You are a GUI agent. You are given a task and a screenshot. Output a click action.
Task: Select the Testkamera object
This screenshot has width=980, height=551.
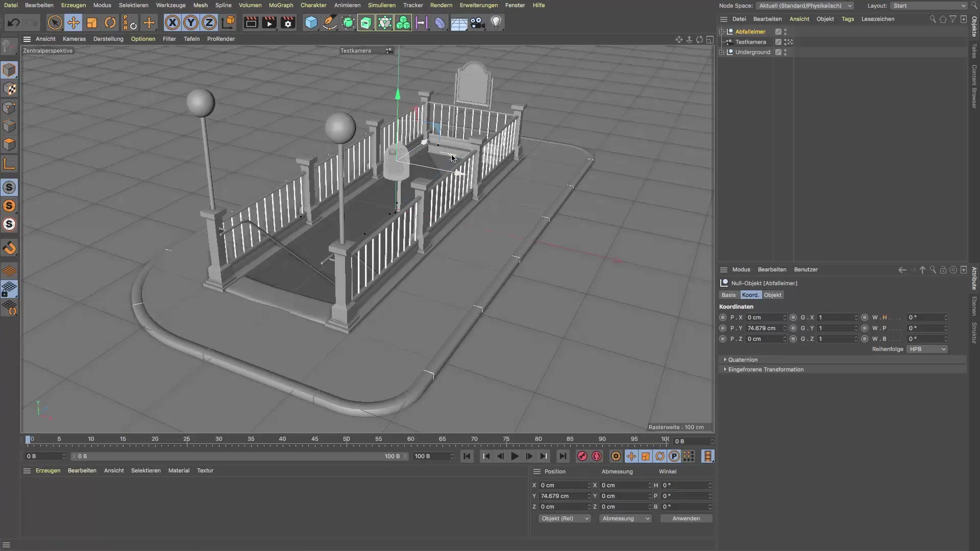point(750,42)
